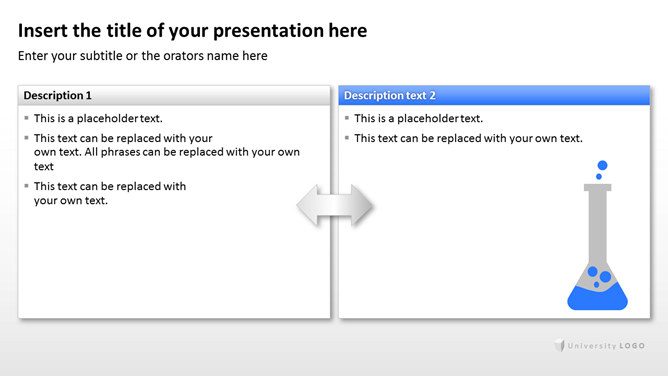Image resolution: width=668 pixels, height=376 pixels.
Task: Select the blue 'Description text 2' header
Action: [x=494, y=95]
